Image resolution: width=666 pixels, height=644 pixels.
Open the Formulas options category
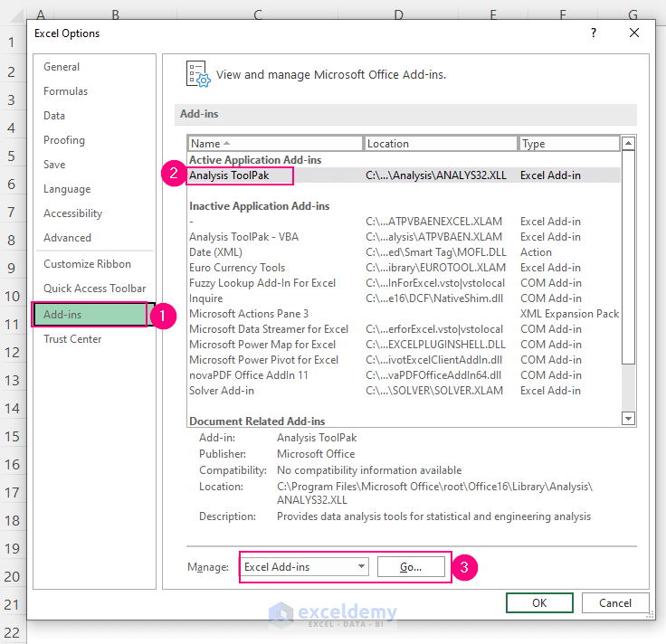point(65,91)
